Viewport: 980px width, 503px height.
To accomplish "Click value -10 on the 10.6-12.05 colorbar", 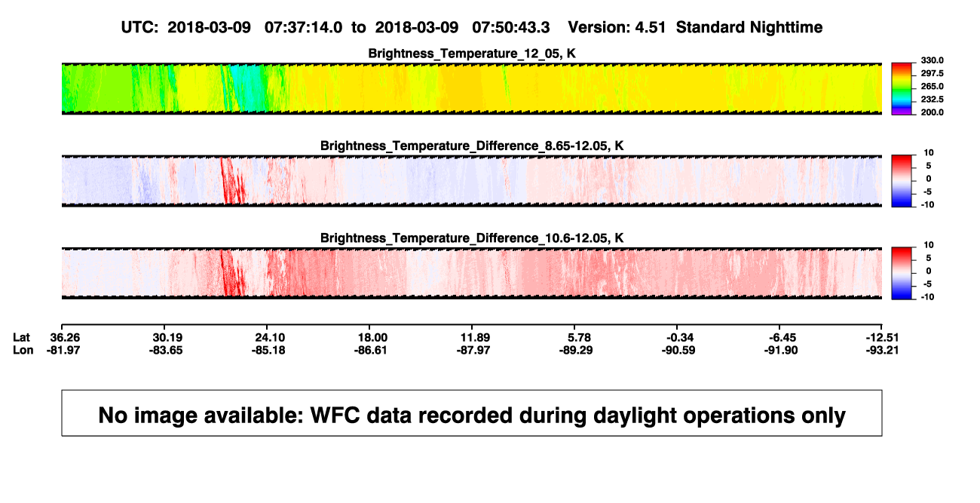I will (926, 297).
